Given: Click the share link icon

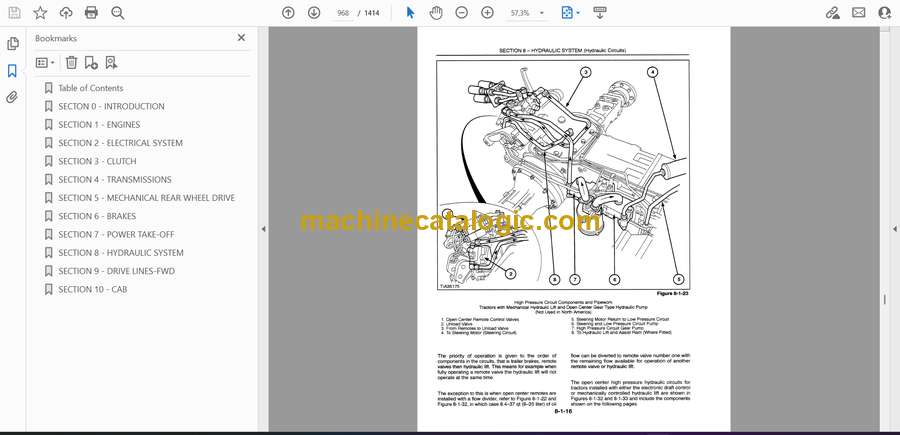Looking at the screenshot, I should point(833,13).
